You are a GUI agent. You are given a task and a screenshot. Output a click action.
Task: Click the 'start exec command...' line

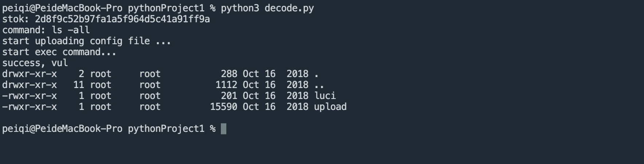pos(59,52)
